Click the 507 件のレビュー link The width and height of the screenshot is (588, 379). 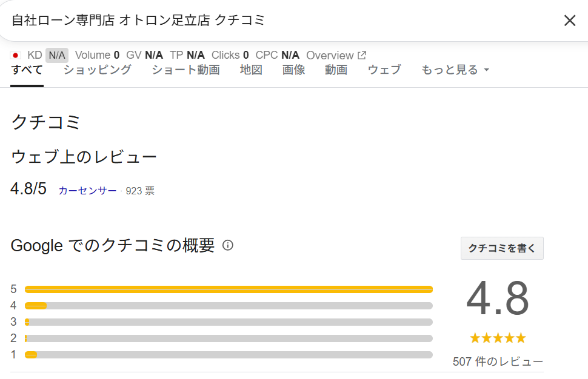pyautogui.click(x=498, y=361)
